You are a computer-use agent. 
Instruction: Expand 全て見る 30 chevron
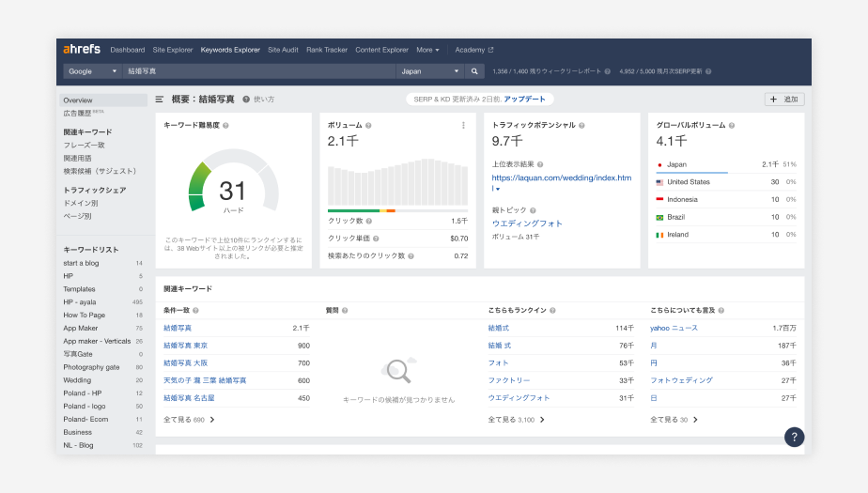695,420
